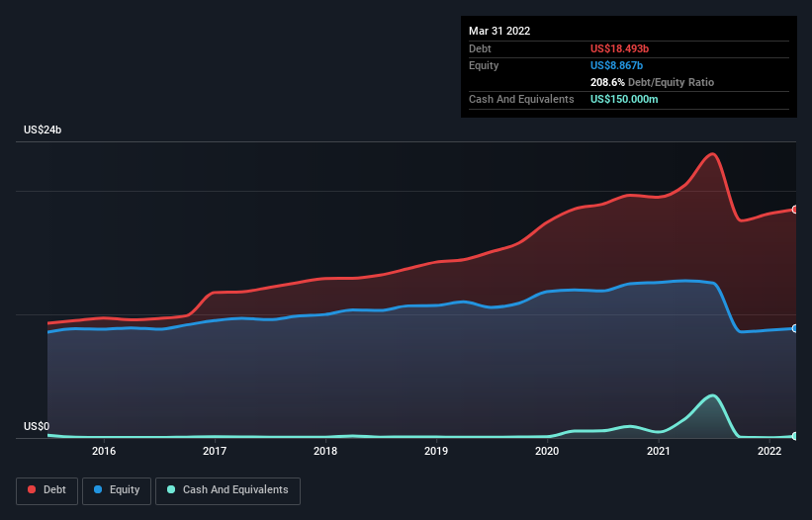Click the blue Equity endpoint marker

pos(795,328)
